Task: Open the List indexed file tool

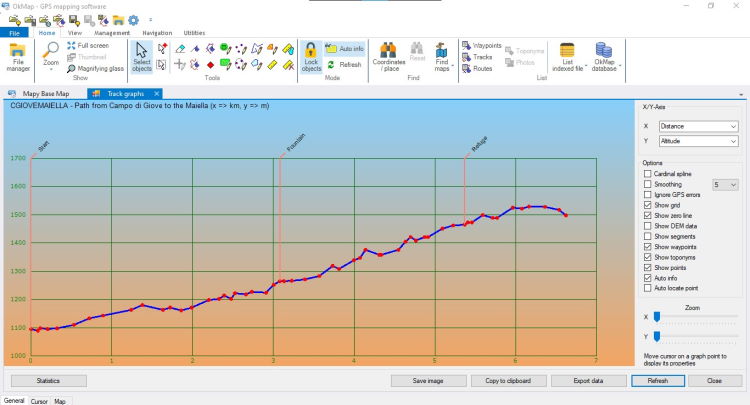Action: pyautogui.click(x=568, y=58)
